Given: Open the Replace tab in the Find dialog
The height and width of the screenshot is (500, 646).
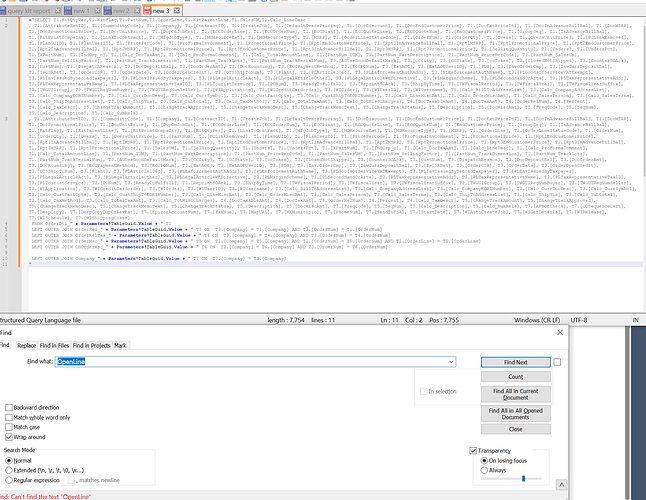Looking at the screenshot, I should (x=26, y=346).
